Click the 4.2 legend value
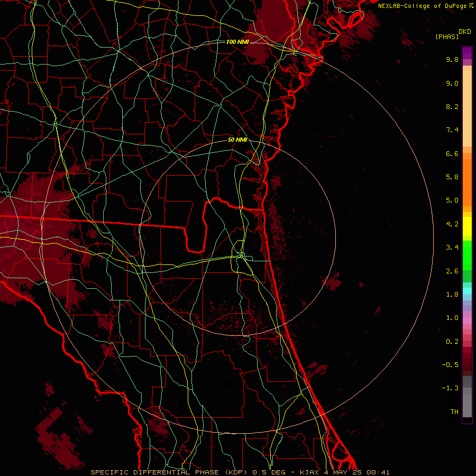This screenshot has height=476, width=476. pyautogui.click(x=452, y=224)
